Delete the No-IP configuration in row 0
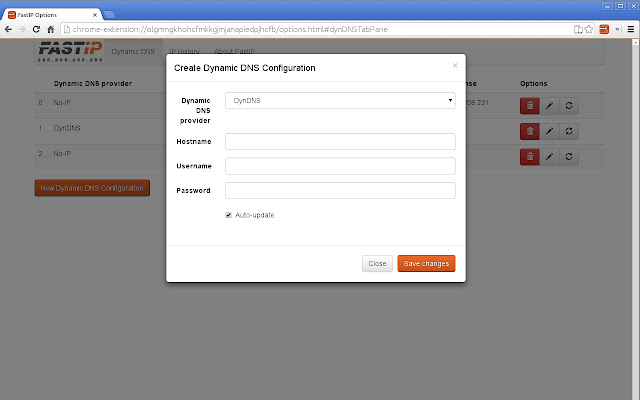Image resolution: width=640 pixels, height=400 pixels. point(529,106)
